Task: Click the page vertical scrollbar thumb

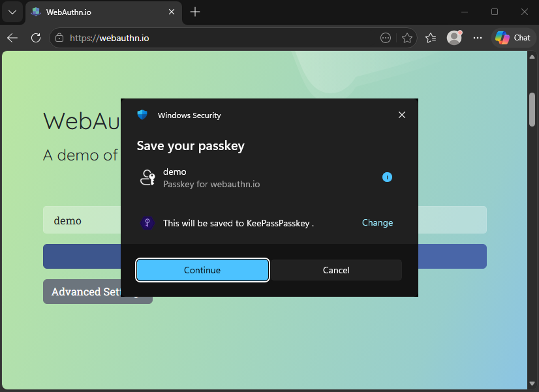Action: click(532, 110)
